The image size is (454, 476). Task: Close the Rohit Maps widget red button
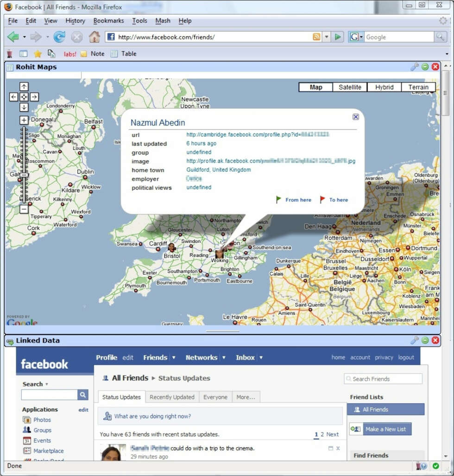pyautogui.click(x=435, y=67)
